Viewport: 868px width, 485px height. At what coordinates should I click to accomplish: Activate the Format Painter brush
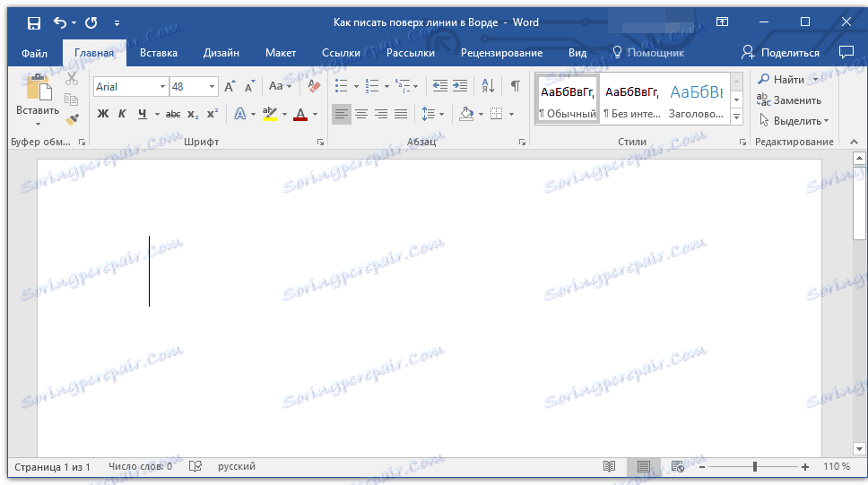[x=72, y=119]
